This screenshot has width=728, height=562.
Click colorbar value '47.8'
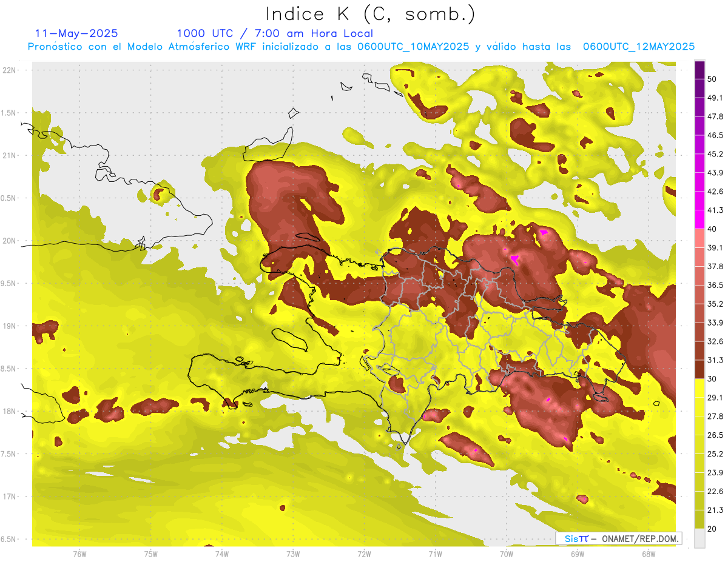tap(715, 116)
